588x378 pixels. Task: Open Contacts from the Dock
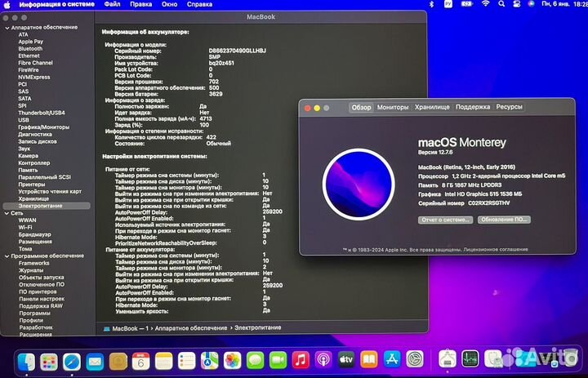point(118,361)
